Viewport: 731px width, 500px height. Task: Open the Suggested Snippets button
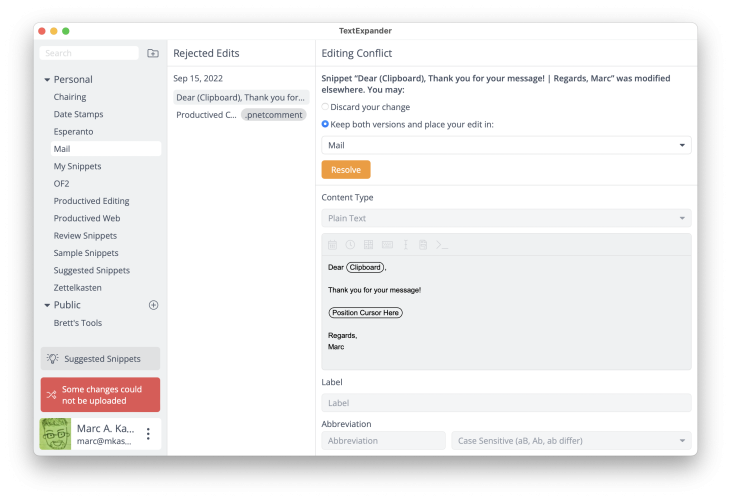pos(100,358)
